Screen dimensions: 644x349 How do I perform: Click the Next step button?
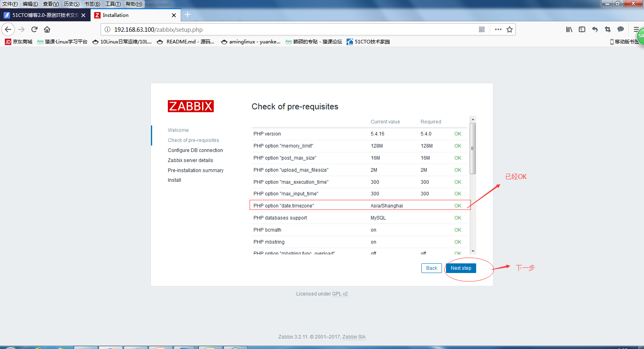461,268
